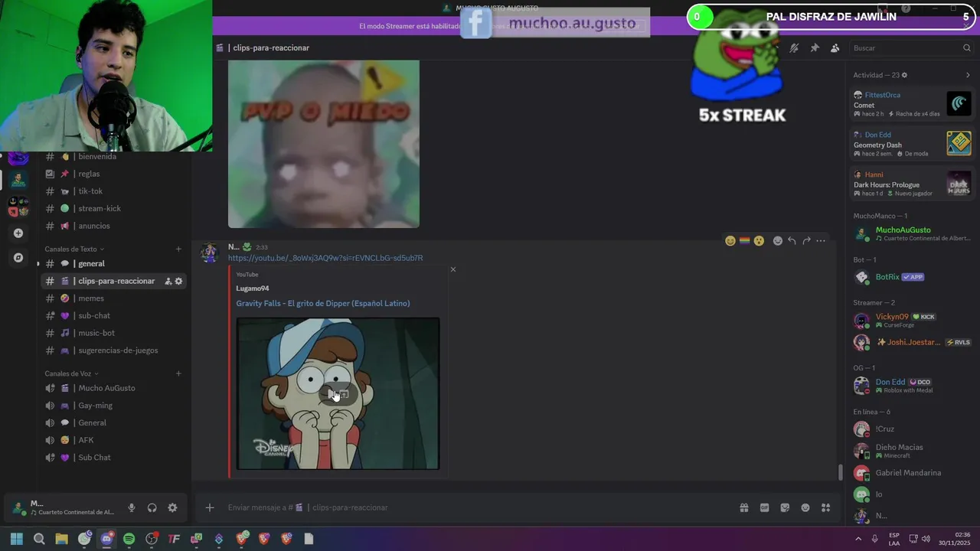Image resolution: width=980 pixels, height=551 pixels.
Task: Open Gravity Falls video title link
Action: [x=323, y=303]
